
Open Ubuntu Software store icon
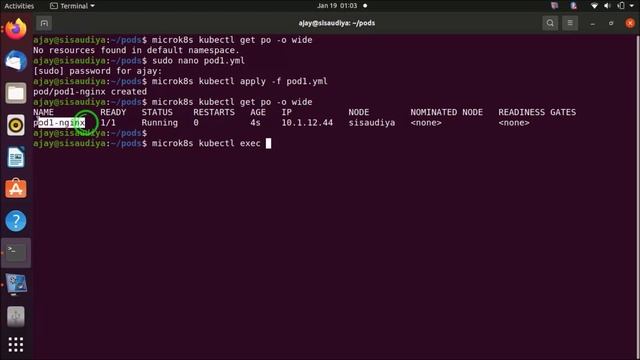16,189
